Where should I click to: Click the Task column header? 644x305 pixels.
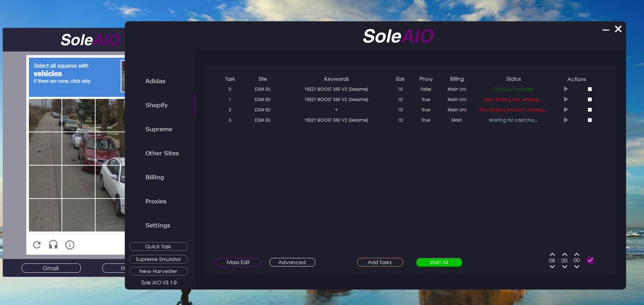coord(230,79)
